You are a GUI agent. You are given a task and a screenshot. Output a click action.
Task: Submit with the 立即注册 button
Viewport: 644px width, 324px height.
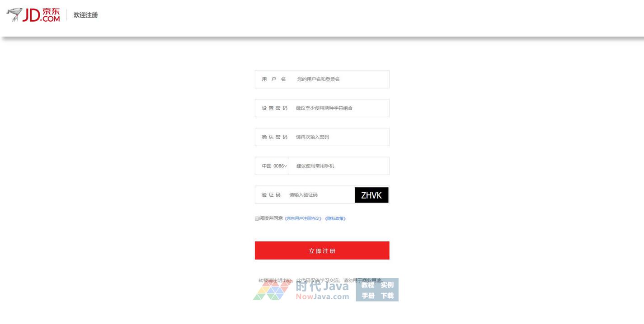[x=322, y=250]
